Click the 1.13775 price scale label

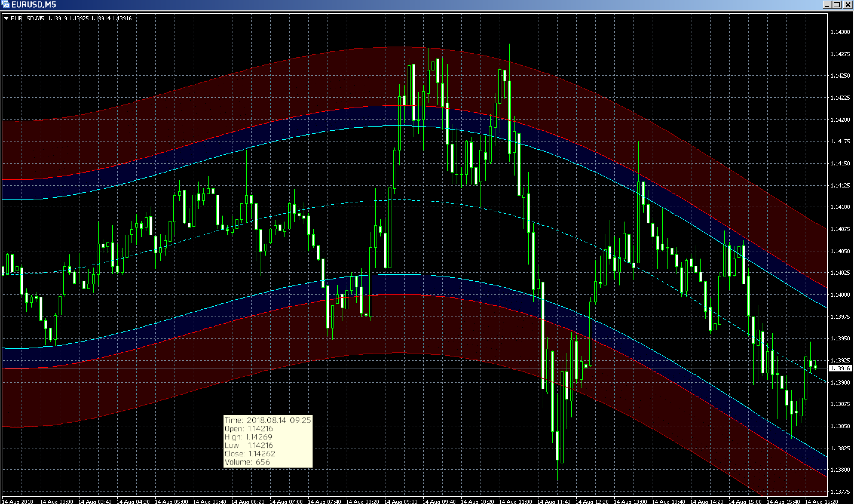840,492
